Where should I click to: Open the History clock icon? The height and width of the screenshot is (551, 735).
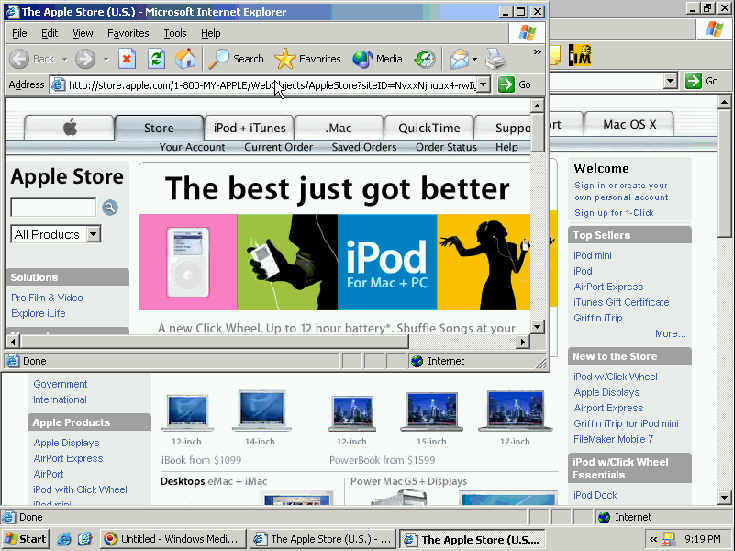[x=425, y=59]
